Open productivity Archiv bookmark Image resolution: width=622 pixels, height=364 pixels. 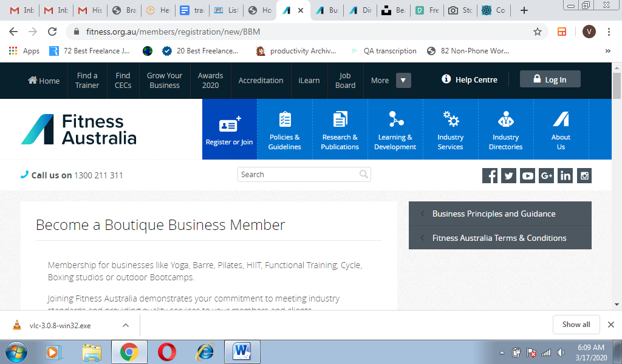click(x=296, y=51)
